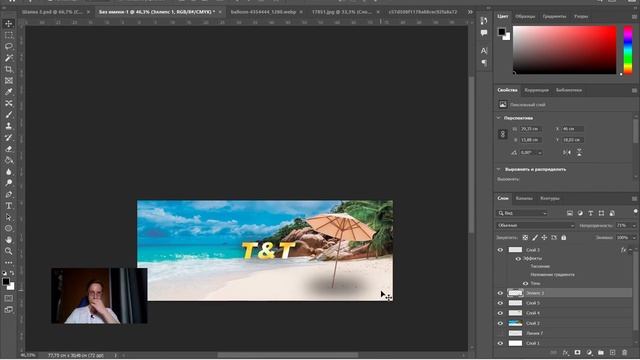Select the Clone Stamp tool
640x360 pixels.
click(x=9, y=126)
